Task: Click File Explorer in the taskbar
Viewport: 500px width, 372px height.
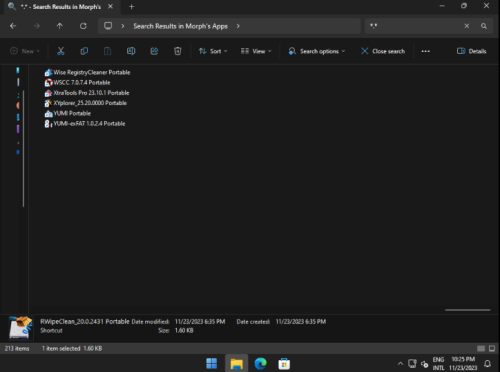Action: [x=237, y=363]
